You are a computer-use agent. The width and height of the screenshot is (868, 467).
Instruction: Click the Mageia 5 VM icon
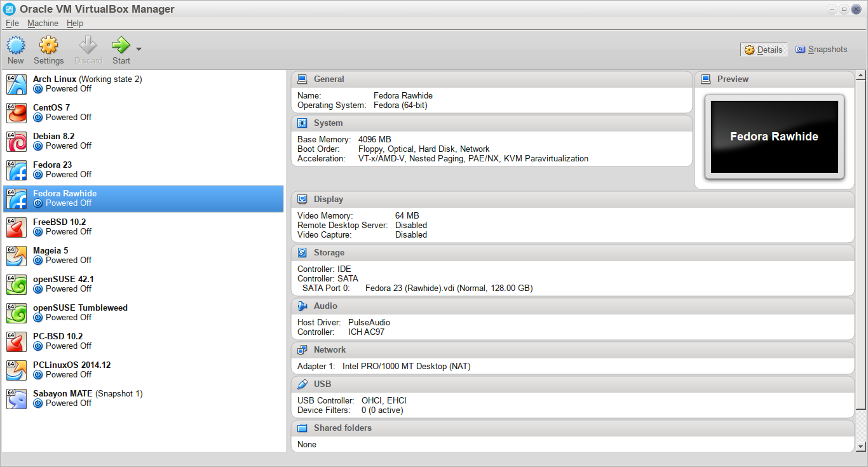(x=17, y=255)
